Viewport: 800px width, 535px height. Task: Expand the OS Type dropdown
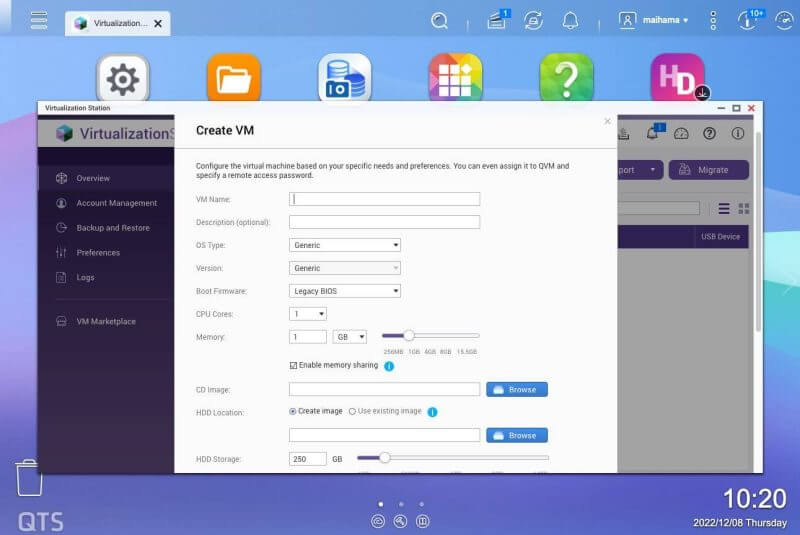click(344, 245)
